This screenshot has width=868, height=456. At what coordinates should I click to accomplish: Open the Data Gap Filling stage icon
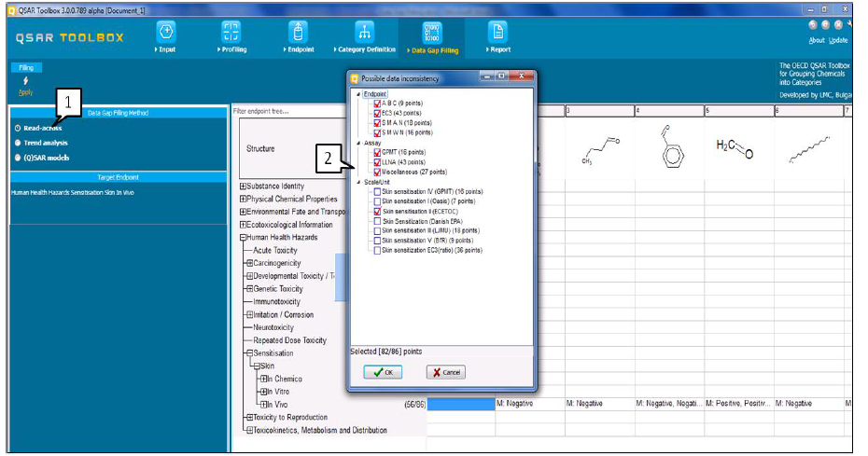(x=432, y=33)
